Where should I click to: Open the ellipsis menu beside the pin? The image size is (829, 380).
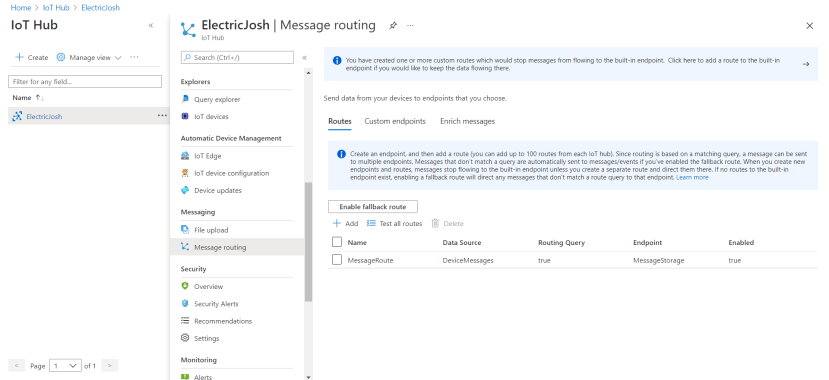point(410,25)
